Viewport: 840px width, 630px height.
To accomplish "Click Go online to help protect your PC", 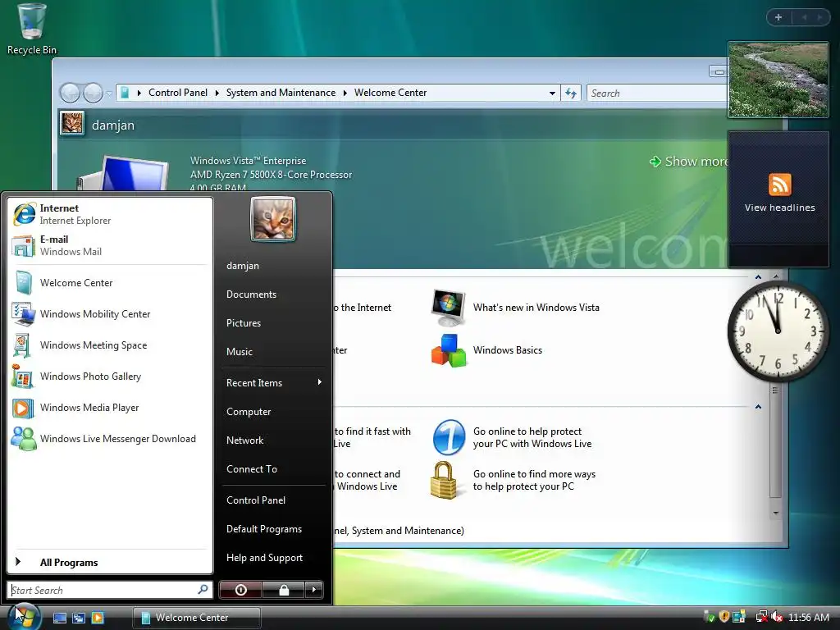I will pyautogui.click(x=513, y=438).
